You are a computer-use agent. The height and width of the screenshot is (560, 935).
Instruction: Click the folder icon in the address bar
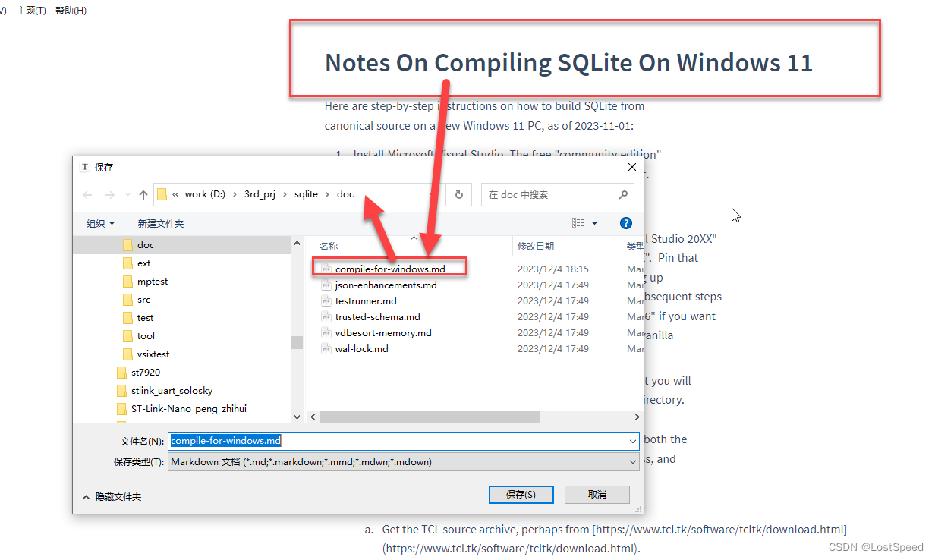[162, 194]
